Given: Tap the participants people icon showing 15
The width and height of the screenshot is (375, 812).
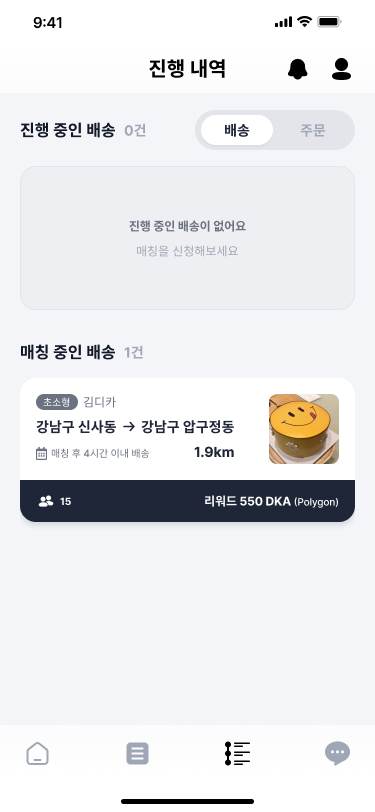Looking at the screenshot, I should pos(46,501).
